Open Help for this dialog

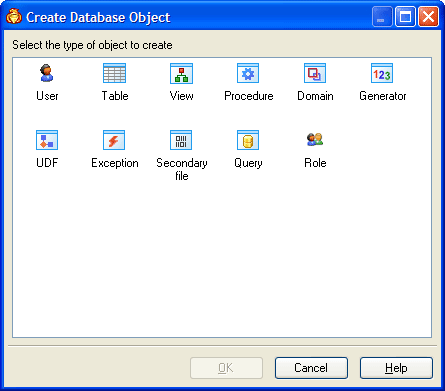(396, 368)
